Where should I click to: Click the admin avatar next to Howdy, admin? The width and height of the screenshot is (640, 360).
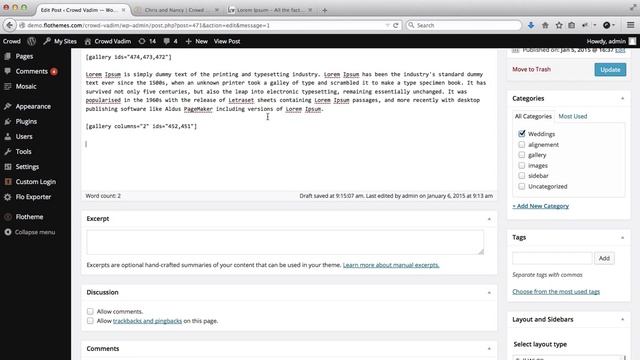(632, 41)
